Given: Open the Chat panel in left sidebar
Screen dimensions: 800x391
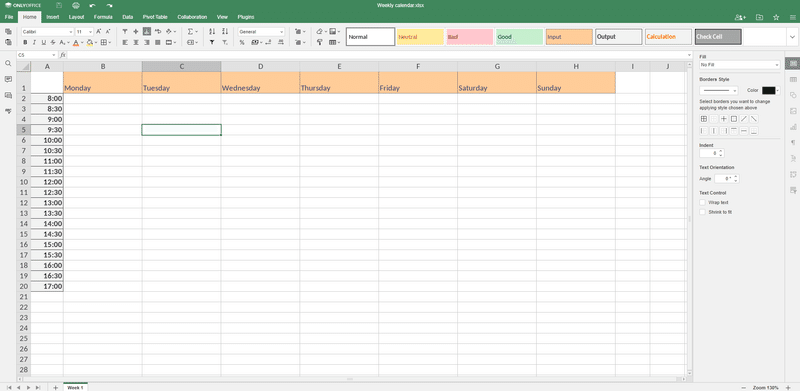Looking at the screenshot, I should 8,95.
